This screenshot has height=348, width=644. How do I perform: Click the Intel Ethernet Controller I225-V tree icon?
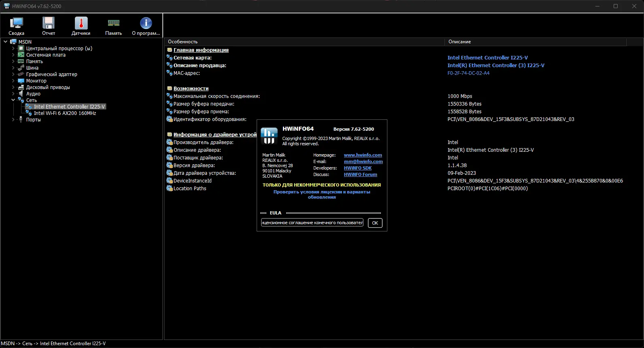[29, 106]
